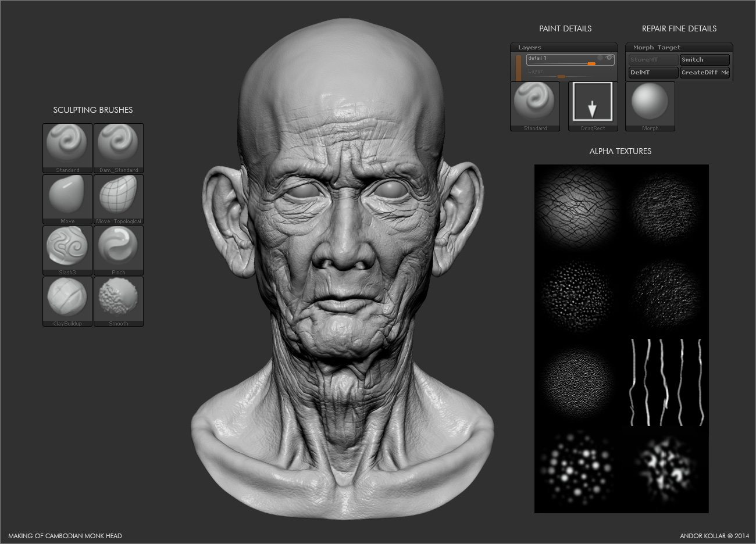Select the detail 1 layer

coord(570,59)
